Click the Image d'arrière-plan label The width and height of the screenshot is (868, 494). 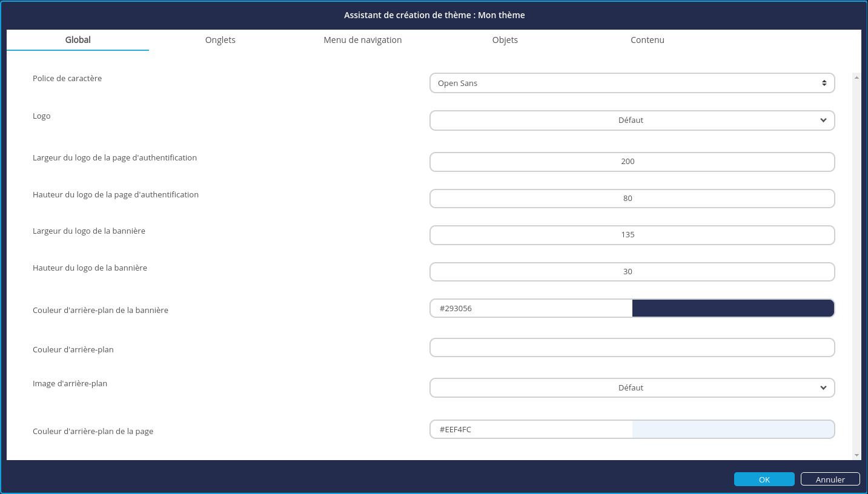tap(70, 383)
